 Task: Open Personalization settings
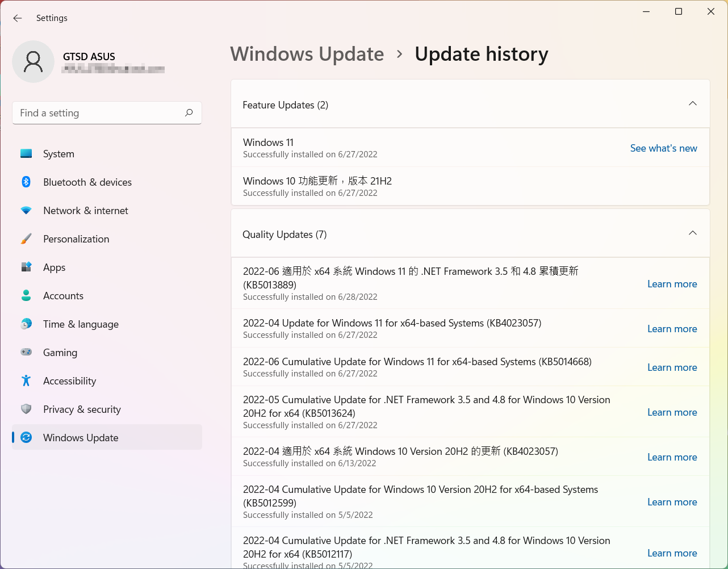click(x=107, y=239)
